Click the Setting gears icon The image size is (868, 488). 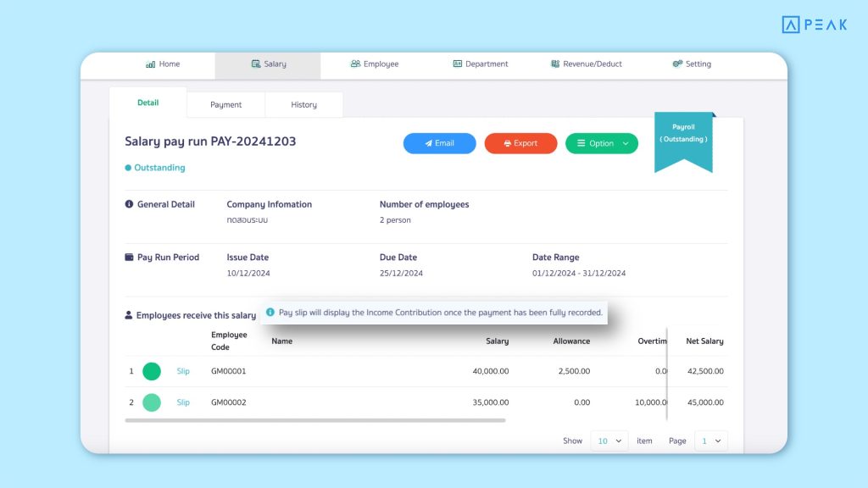tap(677, 64)
